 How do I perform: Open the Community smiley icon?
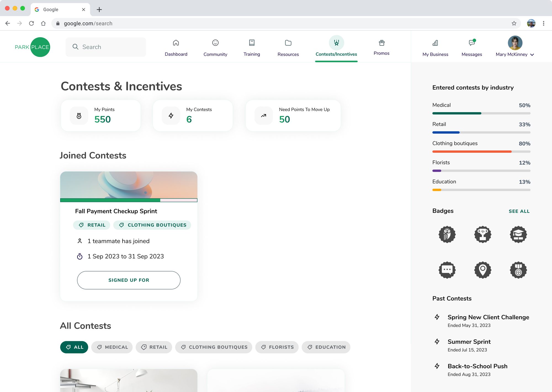pos(215,43)
